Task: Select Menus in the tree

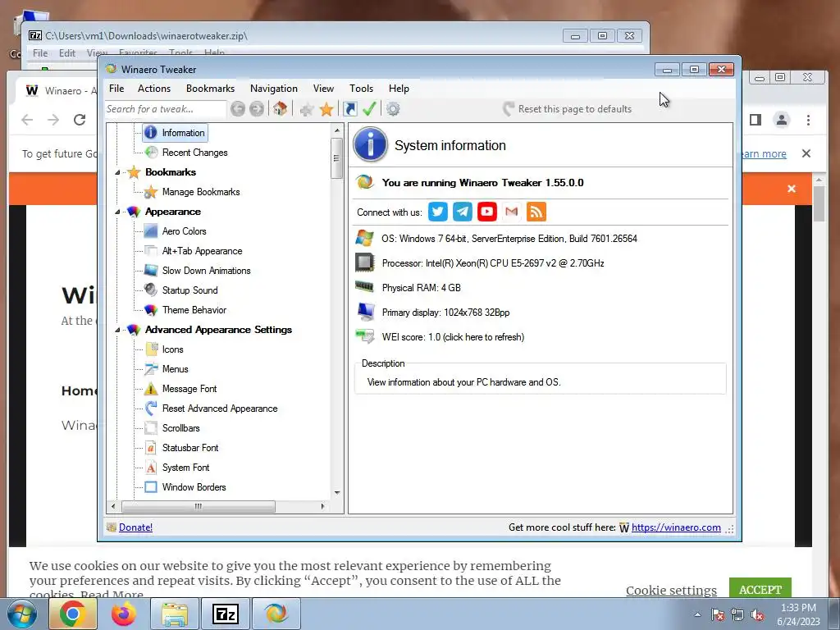Action: click(176, 369)
